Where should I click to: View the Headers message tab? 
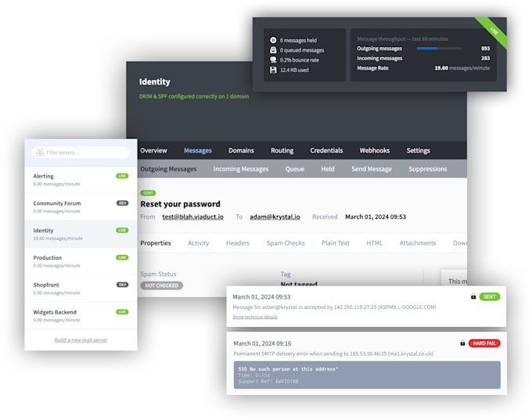point(238,243)
